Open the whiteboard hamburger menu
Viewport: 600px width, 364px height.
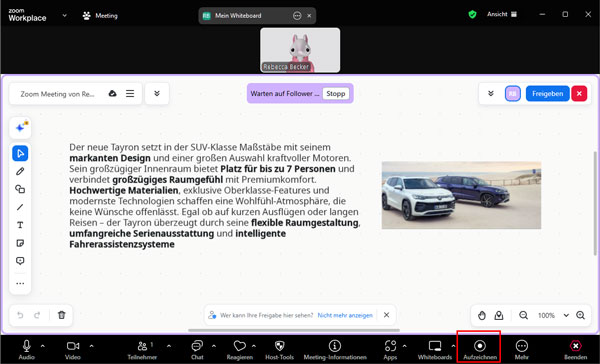130,93
